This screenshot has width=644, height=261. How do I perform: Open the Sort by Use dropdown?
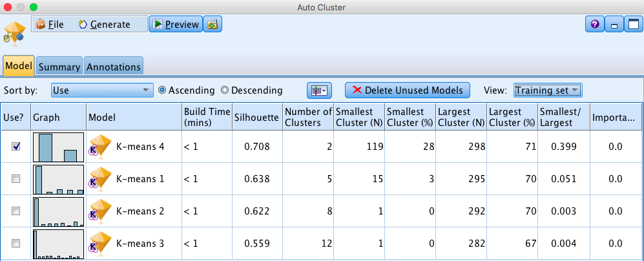point(102,90)
